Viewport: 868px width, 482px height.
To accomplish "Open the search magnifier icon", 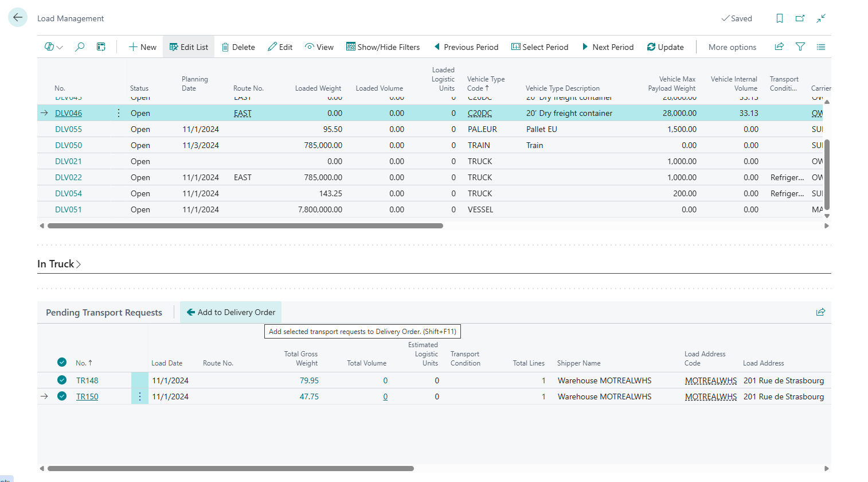I will tap(80, 47).
